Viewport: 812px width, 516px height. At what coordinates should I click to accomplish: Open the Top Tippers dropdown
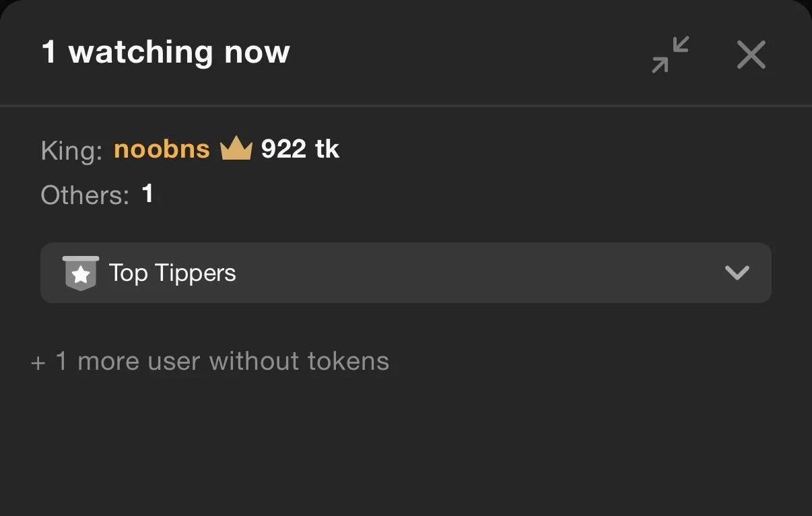[405, 273]
